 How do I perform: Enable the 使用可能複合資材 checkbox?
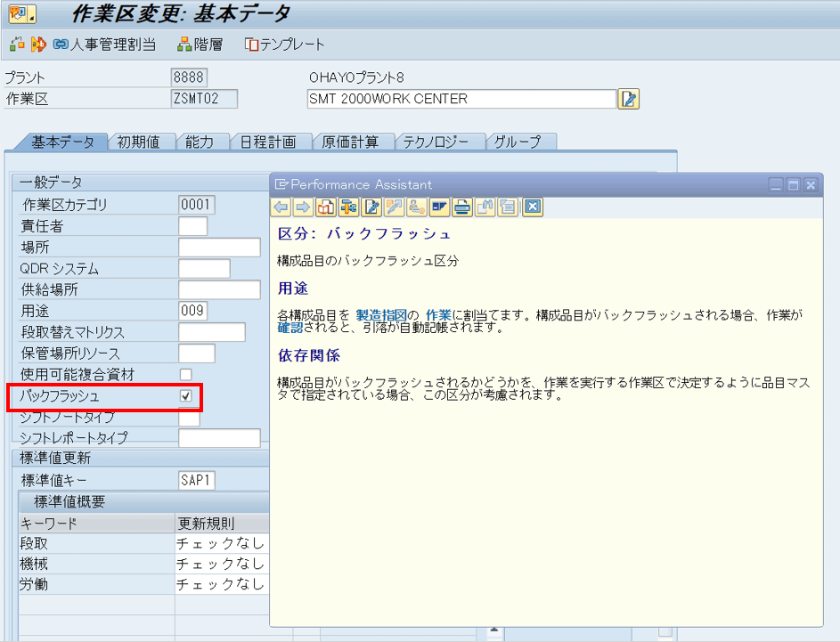click(185, 374)
